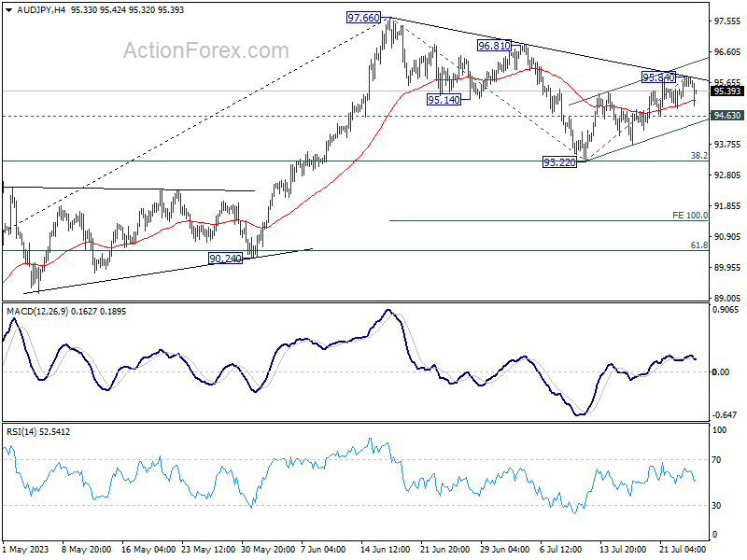This screenshot has height=560, width=747.
Task: Click the 23 May 12:00 time label
Action: [x=208, y=550]
